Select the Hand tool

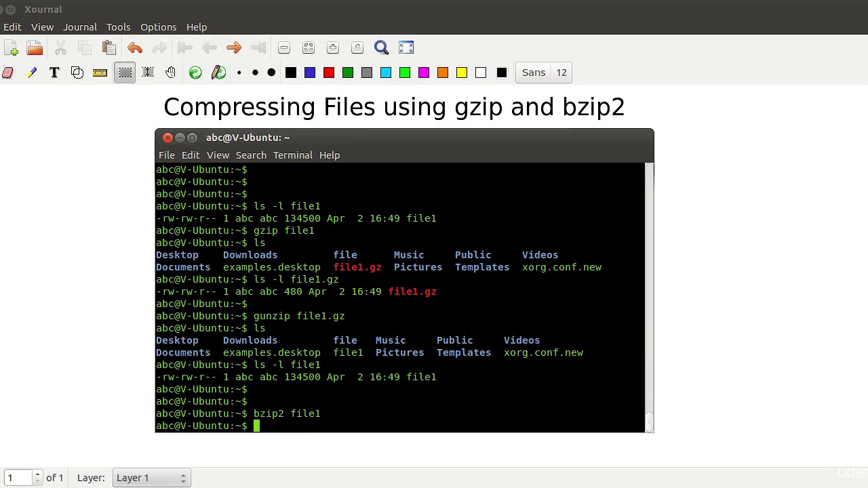[x=171, y=73]
